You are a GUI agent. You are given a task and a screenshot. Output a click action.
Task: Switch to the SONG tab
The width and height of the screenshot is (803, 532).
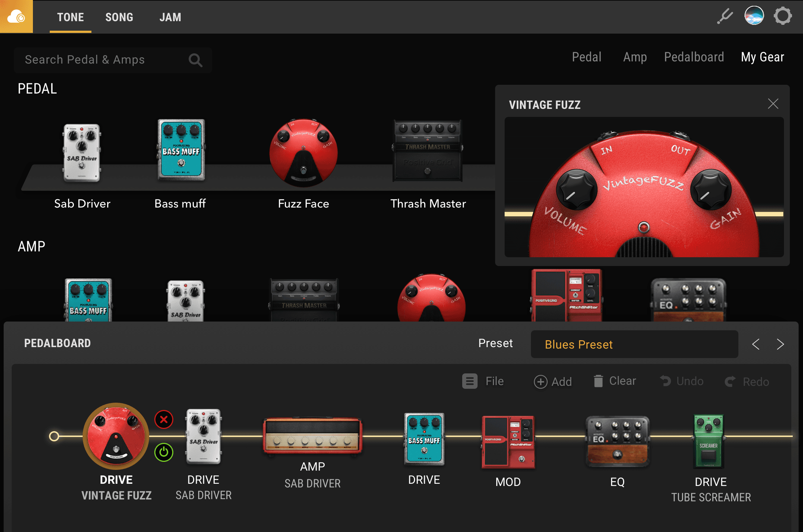(119, 17)
